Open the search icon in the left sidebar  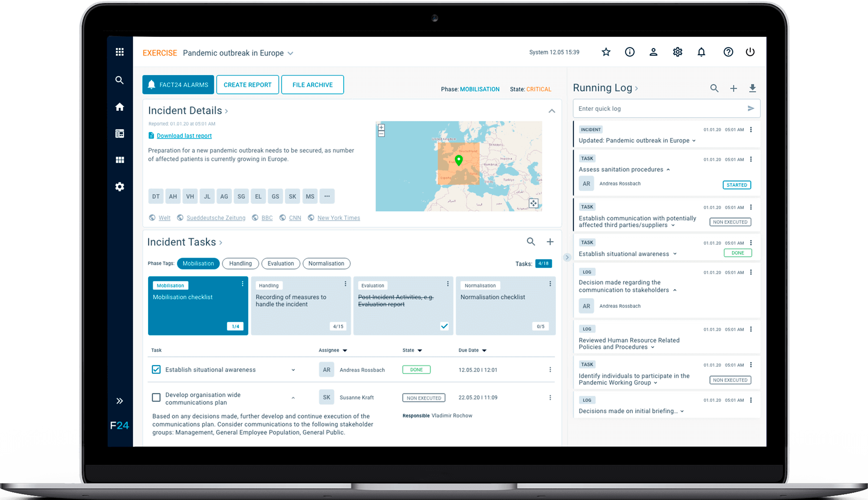(x=119, y=80)
